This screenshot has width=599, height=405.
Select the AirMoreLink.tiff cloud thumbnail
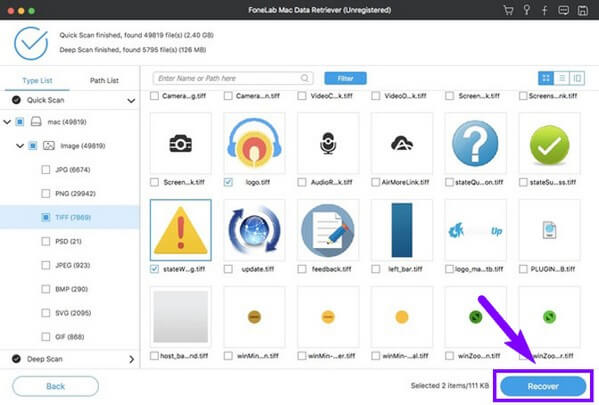(x=402, y=143)
